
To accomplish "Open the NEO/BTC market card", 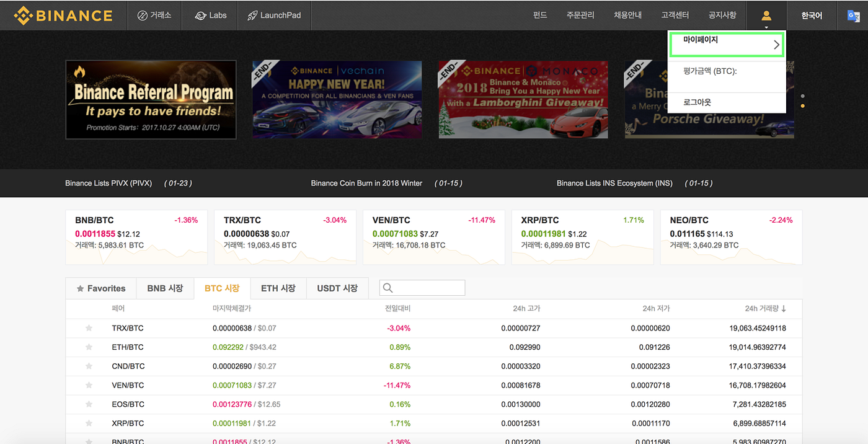I will point(732,237).
